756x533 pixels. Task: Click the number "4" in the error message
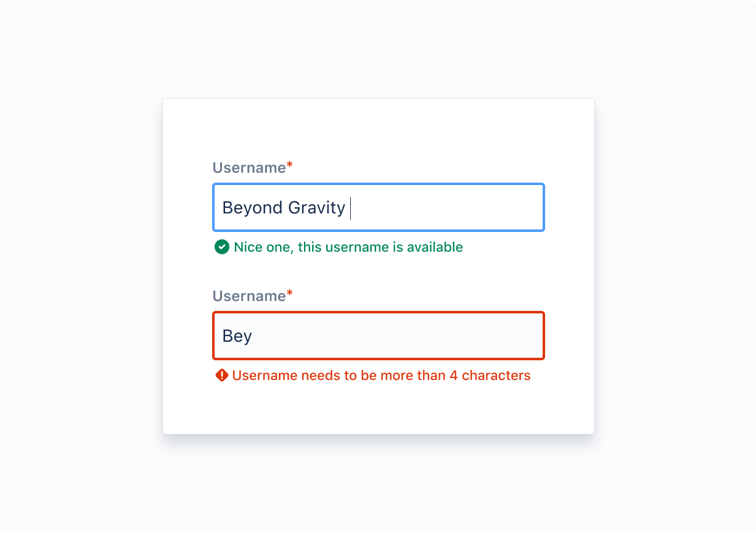click(x=453, y=375)
